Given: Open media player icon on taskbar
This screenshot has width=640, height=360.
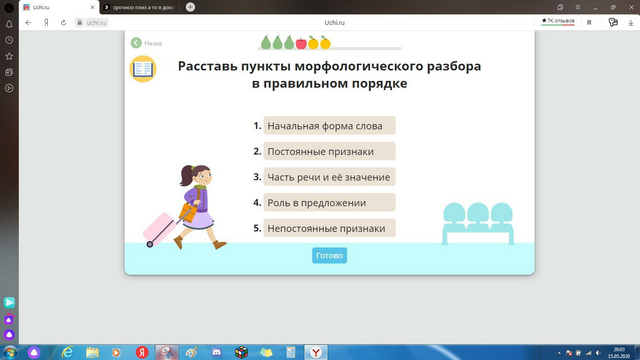Looking at the screenshot, I should pyautogui.click(x=116, y=352).
